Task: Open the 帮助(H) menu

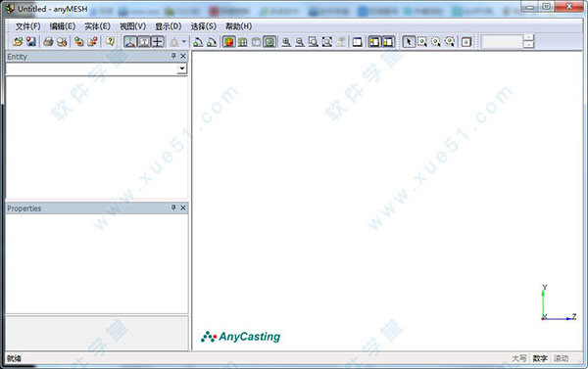Action: point(238,26)
